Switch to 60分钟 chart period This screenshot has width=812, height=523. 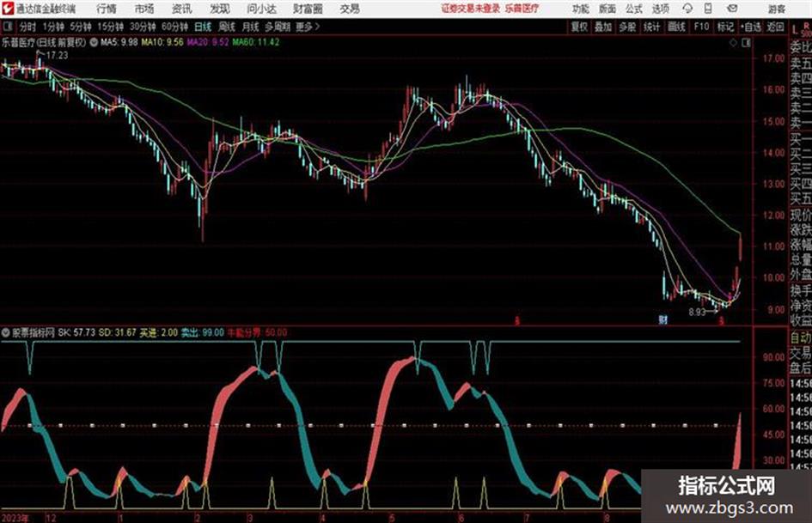pyautogui.click(x=174, y=27)
